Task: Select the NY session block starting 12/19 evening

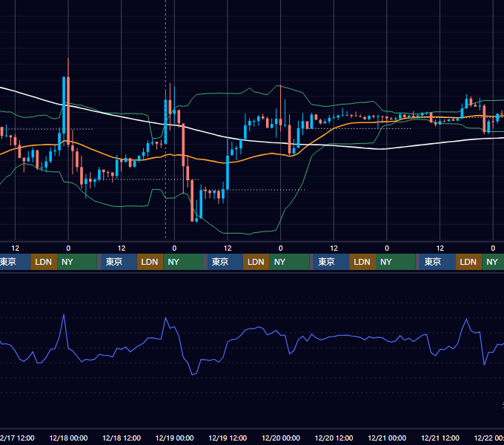Action: pyautogui.click(x=289, y=262)
